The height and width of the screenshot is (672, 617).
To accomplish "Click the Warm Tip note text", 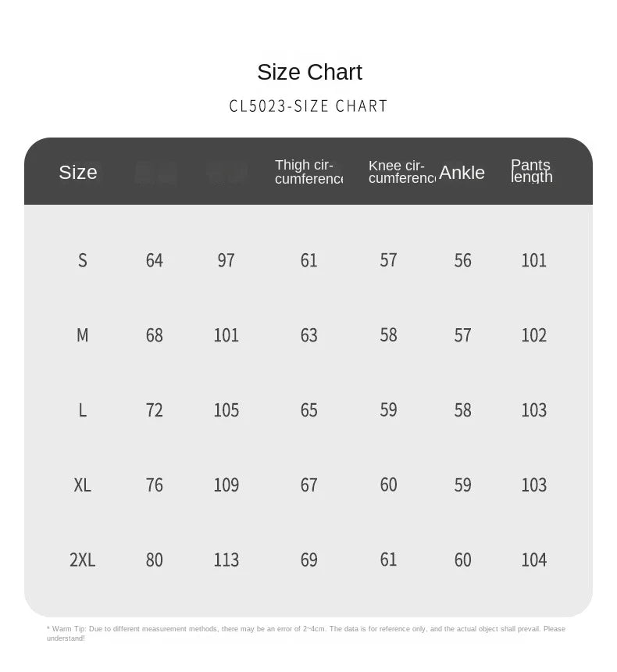I will (x=306, y=634).
